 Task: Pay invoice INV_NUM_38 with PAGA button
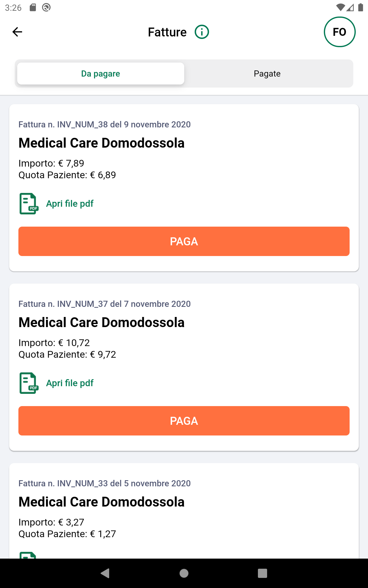click(184, 241)
